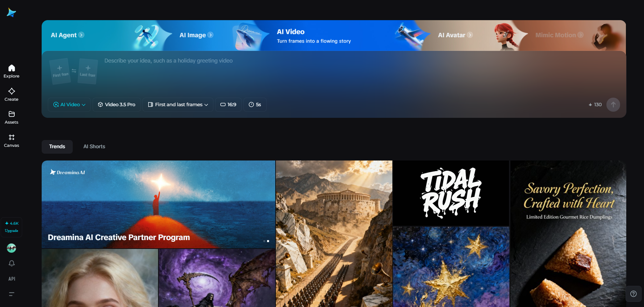Add a First frame image
Viewport: 644px width, 307px height.
60,71
